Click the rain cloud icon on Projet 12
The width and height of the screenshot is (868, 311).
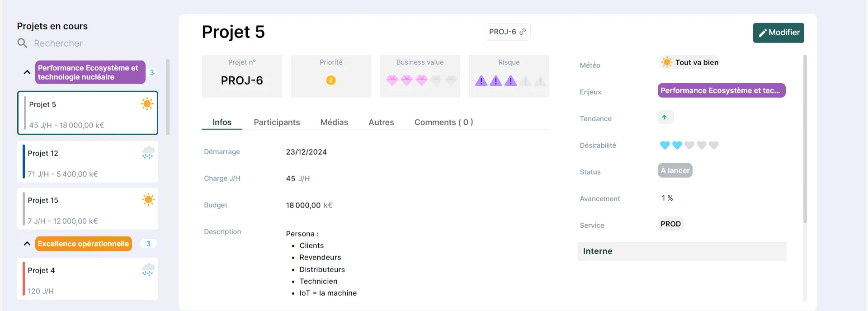click(x=148, y=153)
